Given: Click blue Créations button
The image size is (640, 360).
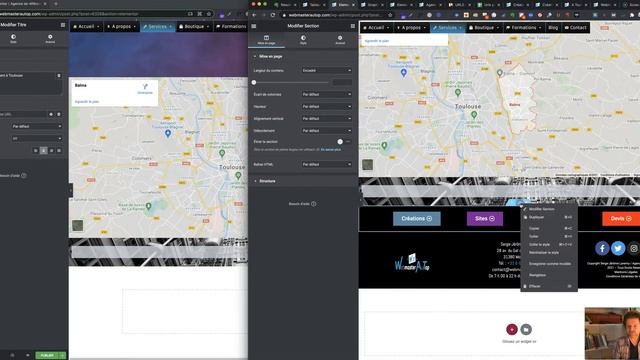Looking at the screenshot, I should (x=417, y=219).
